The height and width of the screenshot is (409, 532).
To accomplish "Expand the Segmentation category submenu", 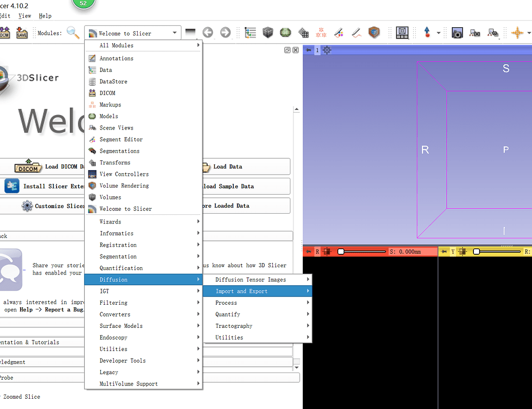I will (x=144, y=256).
